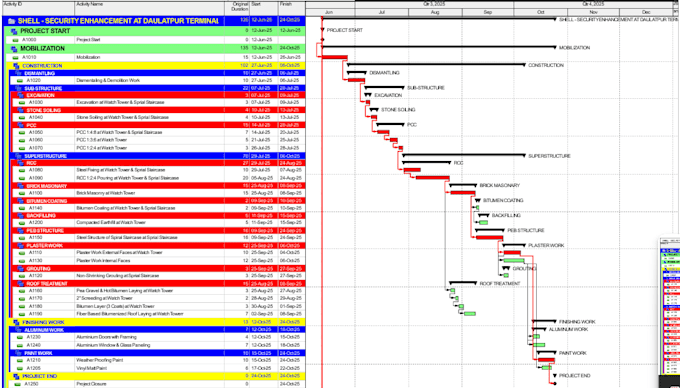Select the Dismantling & Demolition Work Gantt bar
Screen dimensions: 680x388
click(356, 80)
